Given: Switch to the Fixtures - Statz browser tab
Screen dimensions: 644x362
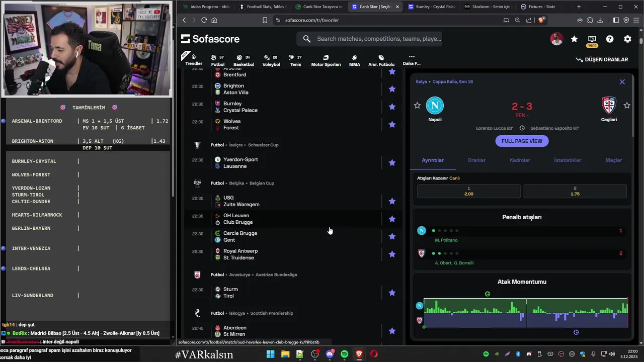Looking at the screenshot, I should pyautogui.click(x=543, y=7).
